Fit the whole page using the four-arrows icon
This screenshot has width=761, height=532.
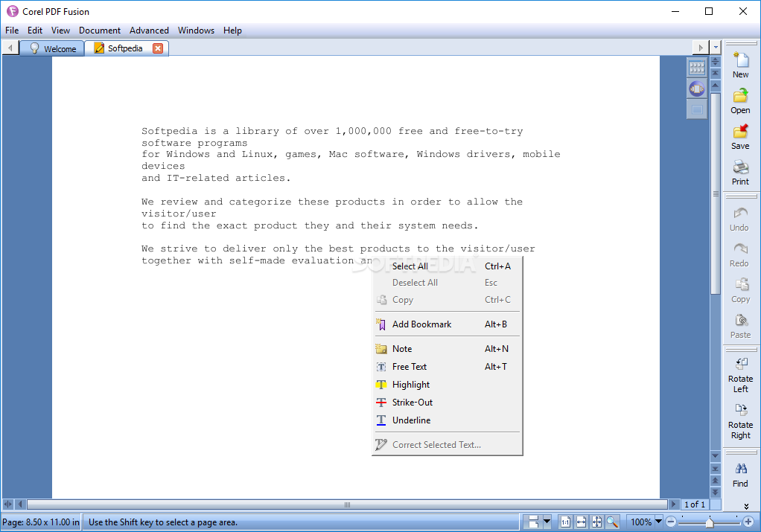coord(596,522)
